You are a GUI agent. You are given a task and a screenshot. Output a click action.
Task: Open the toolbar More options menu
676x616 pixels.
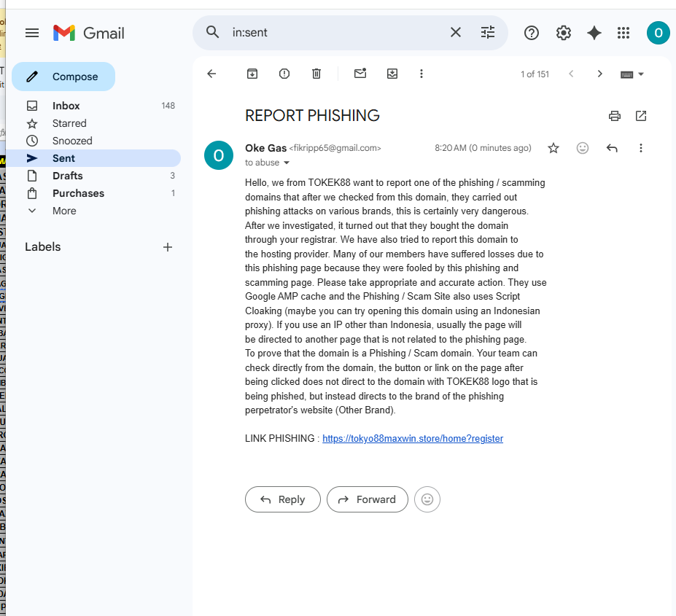[x=421, y=74]
